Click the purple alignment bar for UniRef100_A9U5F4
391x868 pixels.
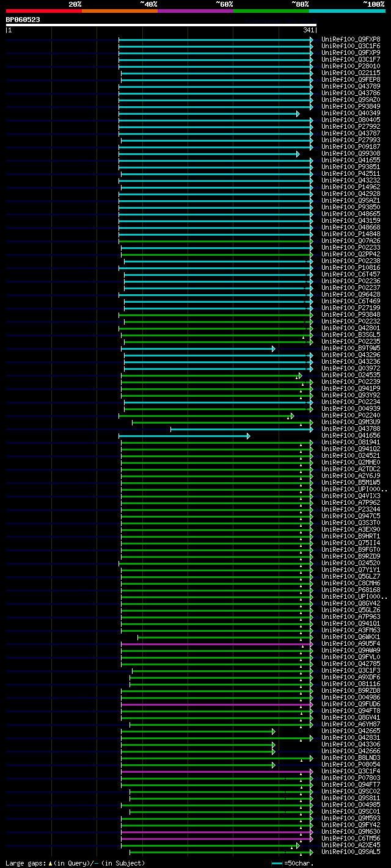tap(217, 644)
